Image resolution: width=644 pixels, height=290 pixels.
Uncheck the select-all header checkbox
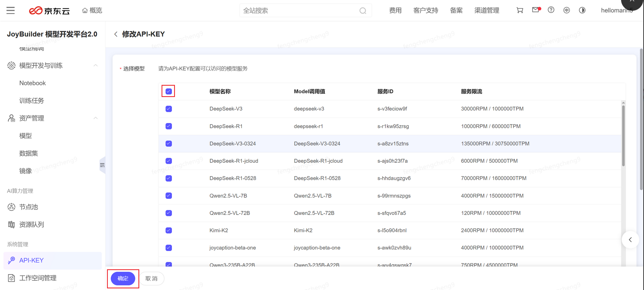[x=169, y=92]
